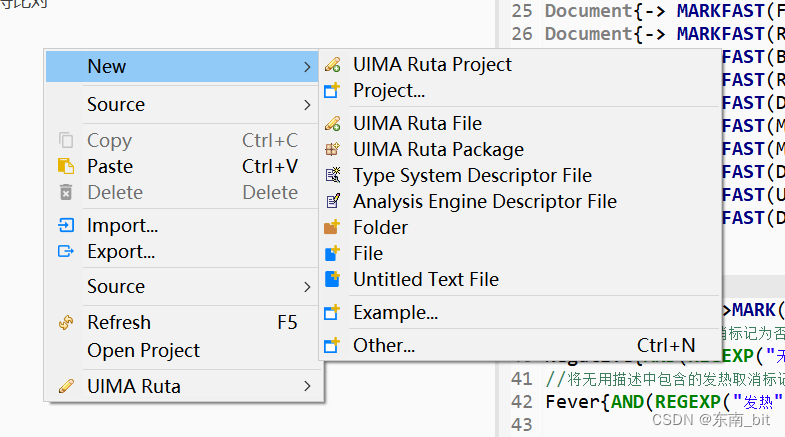Click the UIMA Ruta File icon

point(333,124)
